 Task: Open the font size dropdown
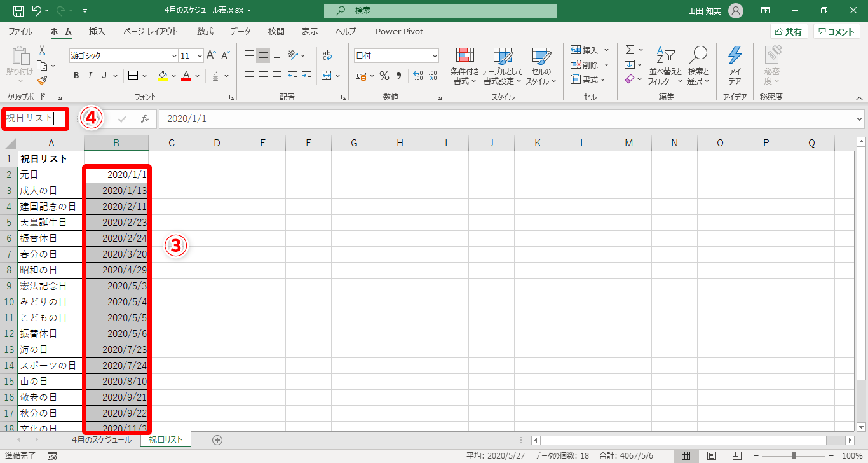coord(200,55)
